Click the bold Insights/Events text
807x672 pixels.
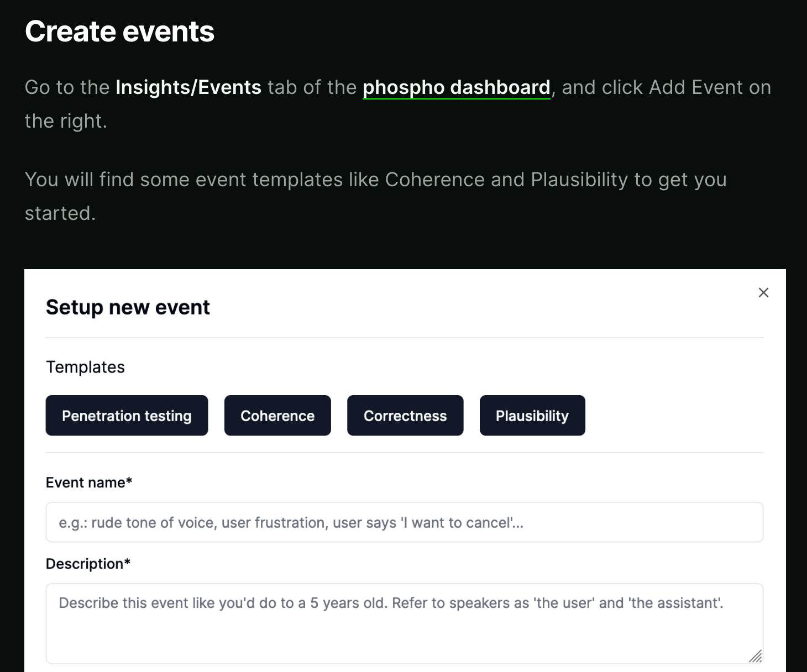point(188,87)
